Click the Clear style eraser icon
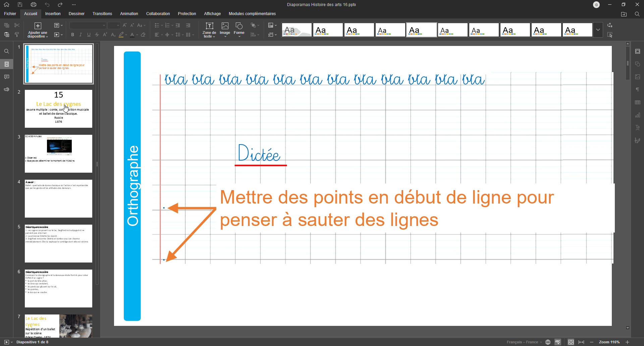The image size is (644, 346). pyautogui.click(x=143, y=35)
